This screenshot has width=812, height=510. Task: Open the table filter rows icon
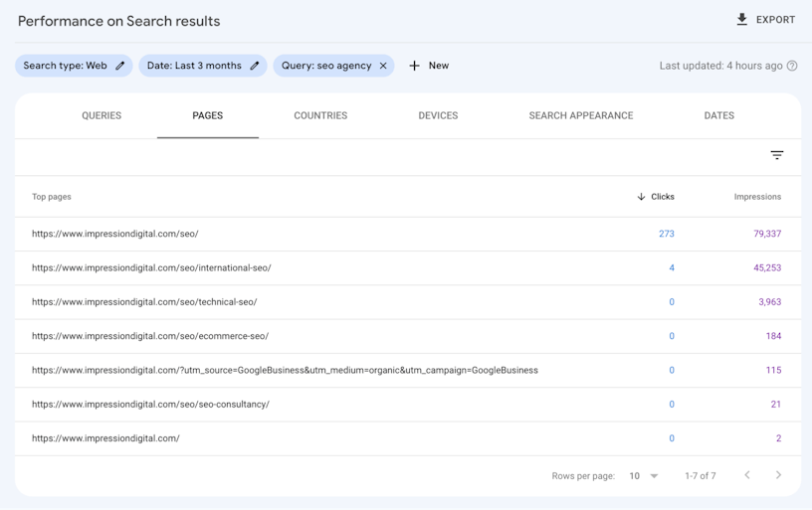[x=777, y=155]
